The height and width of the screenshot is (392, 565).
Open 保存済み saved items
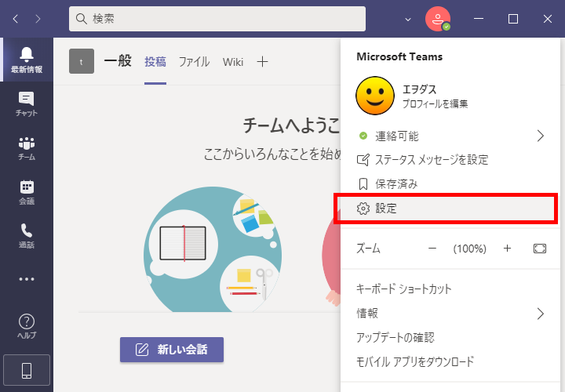tap(450, 184)
